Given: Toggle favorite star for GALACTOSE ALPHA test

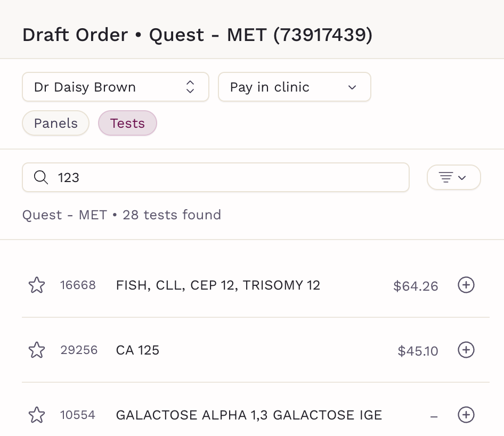Looking at the screenshot, I should coord(37,415).
